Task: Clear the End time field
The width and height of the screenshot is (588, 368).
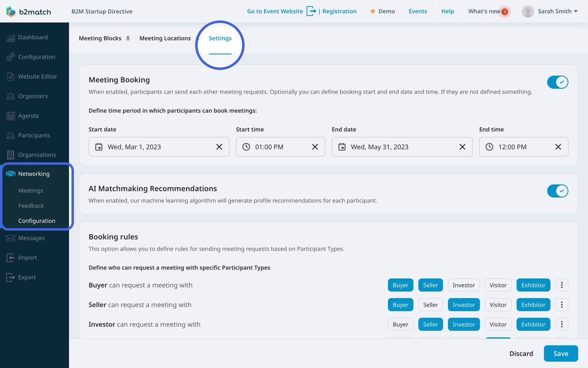Action: 558,147
